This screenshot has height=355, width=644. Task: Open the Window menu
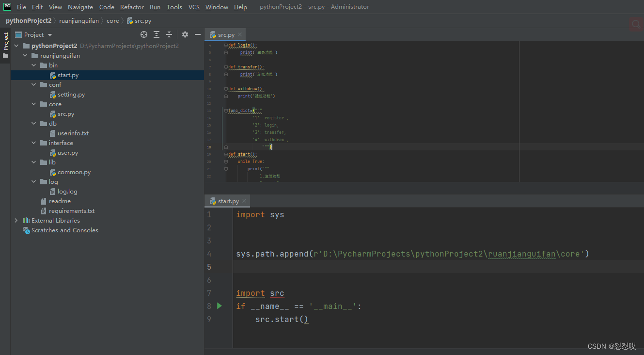point(217,7)
